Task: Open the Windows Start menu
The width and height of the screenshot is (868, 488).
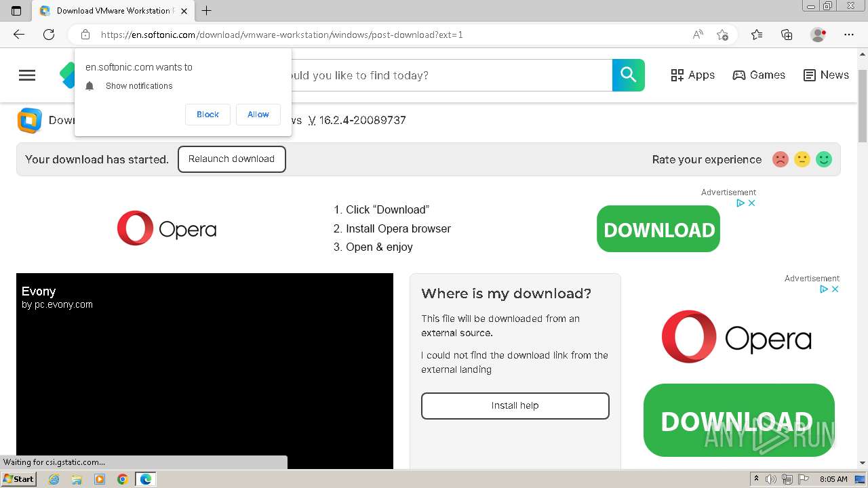Action: pos(19,479)
